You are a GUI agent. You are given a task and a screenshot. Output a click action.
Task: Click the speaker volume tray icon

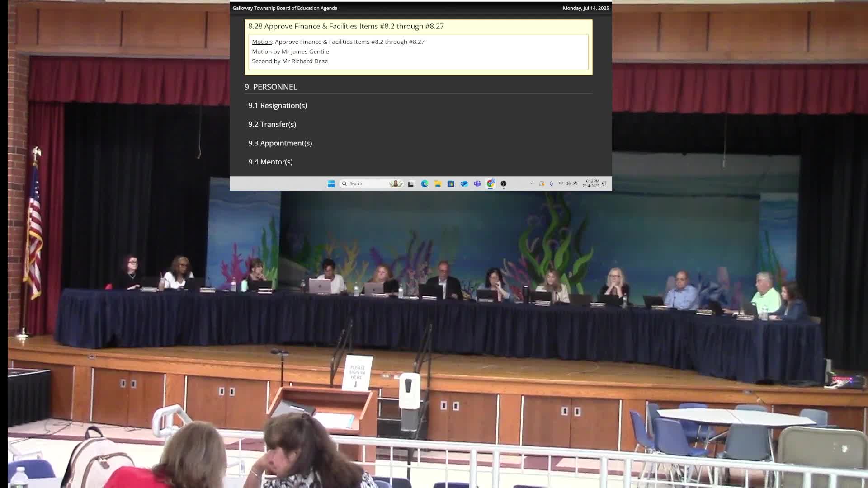568,183
